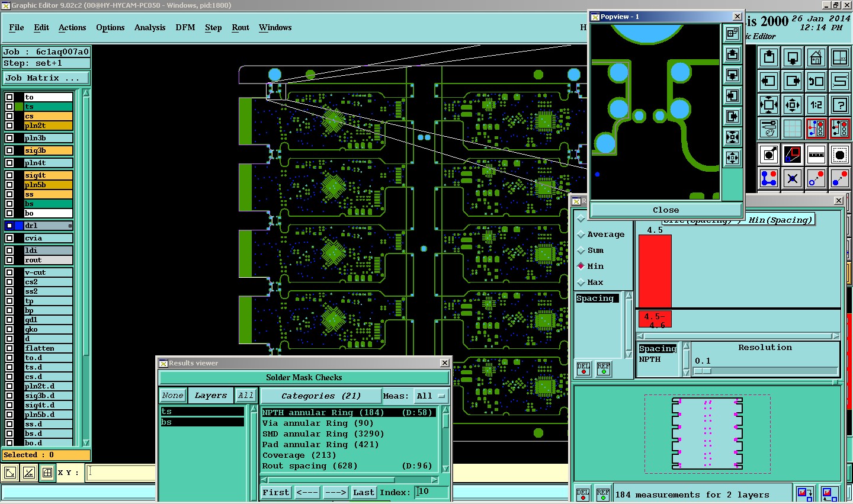Open the XY coordinates window icon
Viewport: 853px width, 504px height.
click(x=840, y=57)
